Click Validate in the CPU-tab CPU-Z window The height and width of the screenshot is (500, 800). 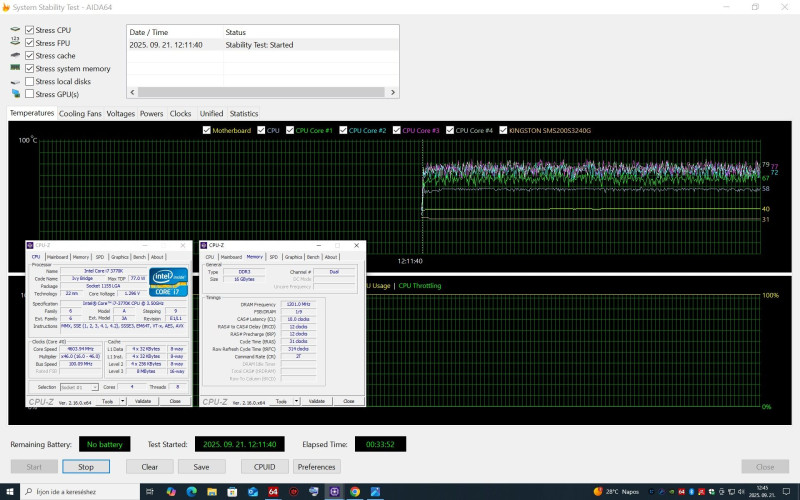[x=143, y=401]
